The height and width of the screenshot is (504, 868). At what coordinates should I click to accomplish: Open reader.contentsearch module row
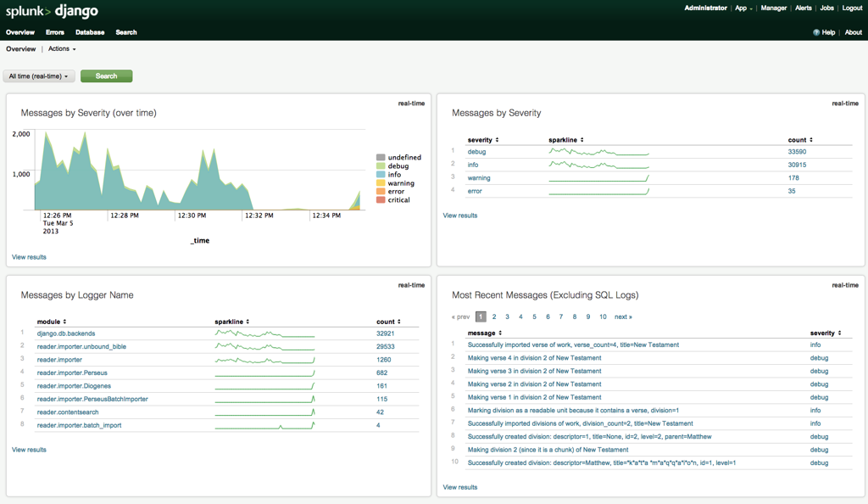[68, 412]
